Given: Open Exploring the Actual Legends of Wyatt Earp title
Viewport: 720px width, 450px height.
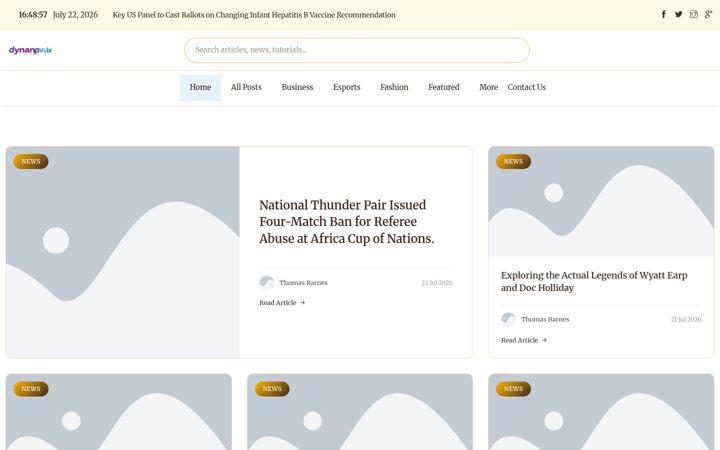Looking at the screenshot, I should tap(594, 281).
